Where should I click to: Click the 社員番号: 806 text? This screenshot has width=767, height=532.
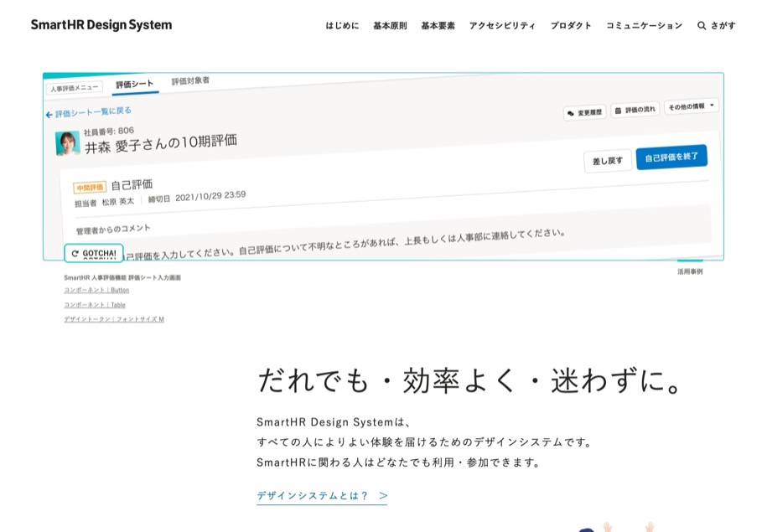[x=109, y=131]
